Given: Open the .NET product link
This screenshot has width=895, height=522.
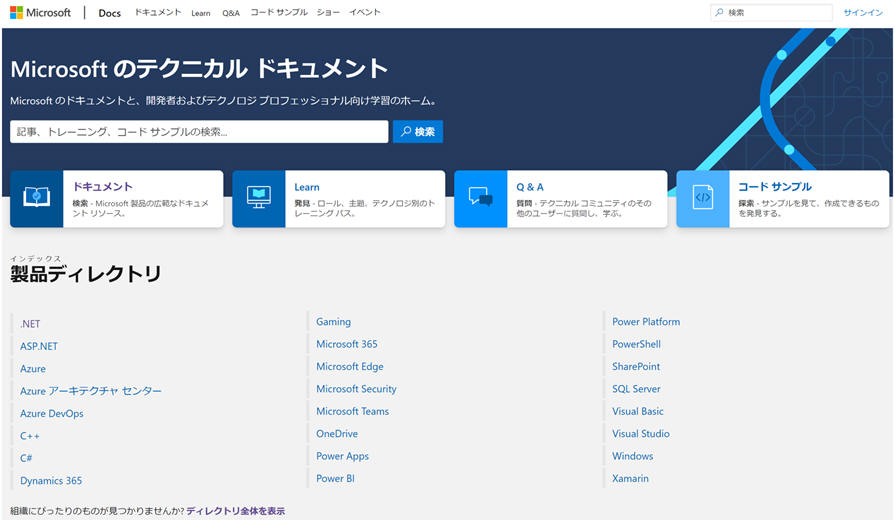Looking at the screenshot, I should tap(30, 324).
